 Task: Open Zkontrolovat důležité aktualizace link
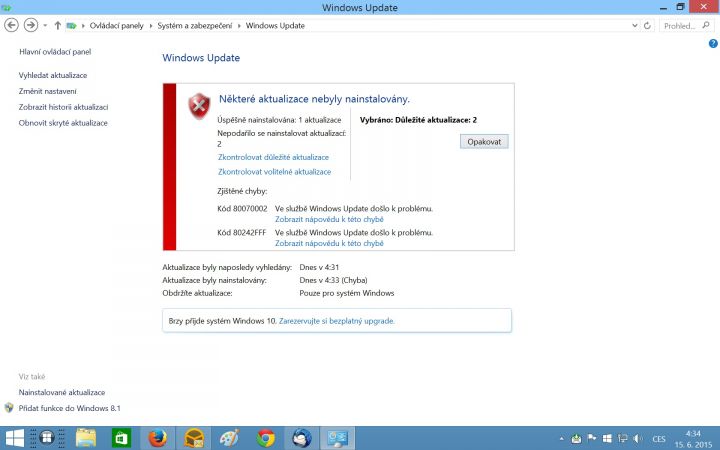(273, 157)
